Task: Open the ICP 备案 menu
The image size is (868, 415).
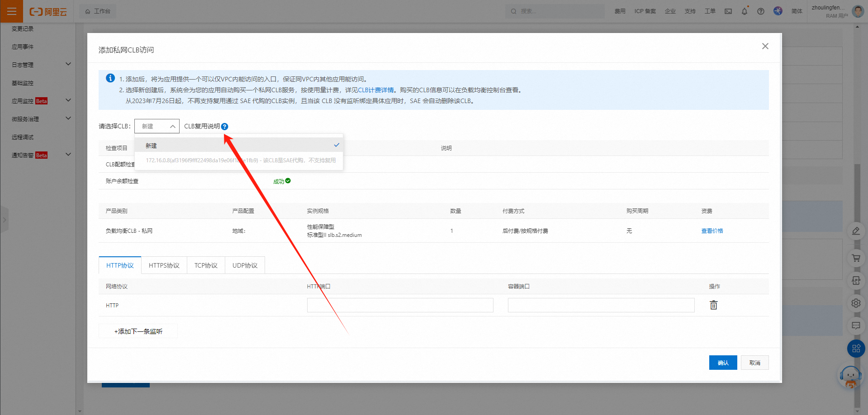Action: [645, 11]
